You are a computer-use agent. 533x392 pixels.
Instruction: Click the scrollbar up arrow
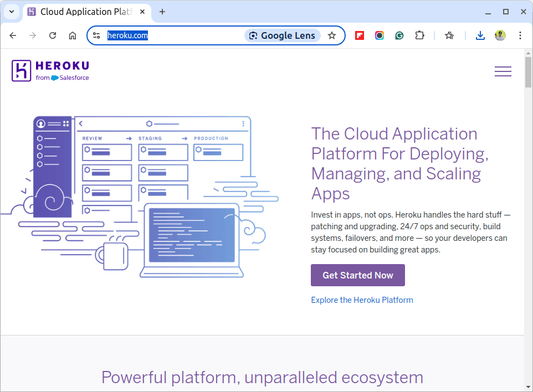pos(528,53)
